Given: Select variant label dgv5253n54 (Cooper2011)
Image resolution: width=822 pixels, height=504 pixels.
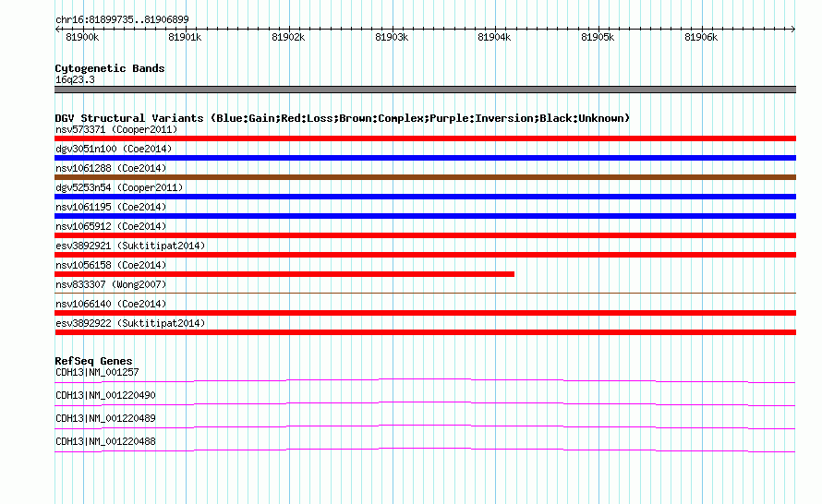Looking at the screenshot, I should point(119,187).
